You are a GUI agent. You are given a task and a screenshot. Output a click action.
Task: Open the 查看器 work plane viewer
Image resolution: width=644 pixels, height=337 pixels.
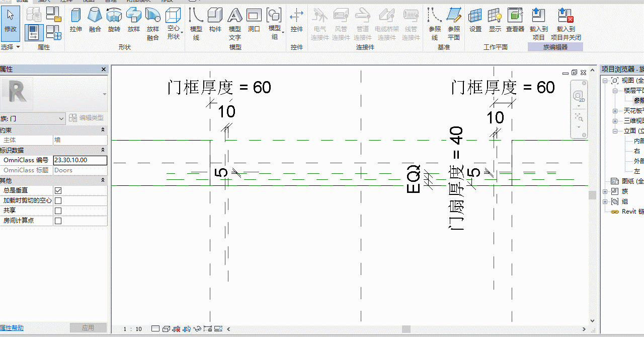tap(515, 20)
